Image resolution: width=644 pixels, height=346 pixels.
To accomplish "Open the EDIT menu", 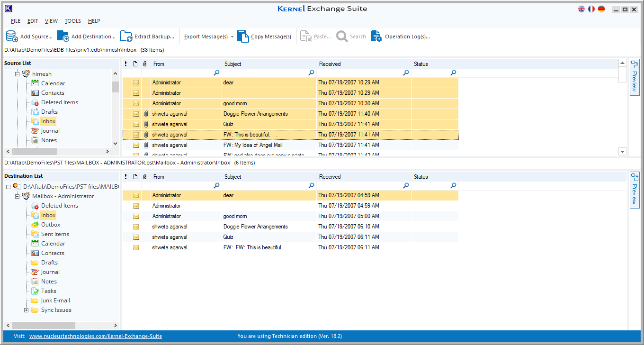I will pyautogui.click(x=33, y=21).
